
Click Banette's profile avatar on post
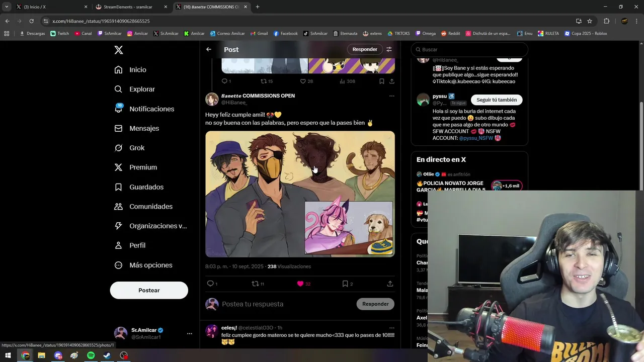[x=212, y=99]
